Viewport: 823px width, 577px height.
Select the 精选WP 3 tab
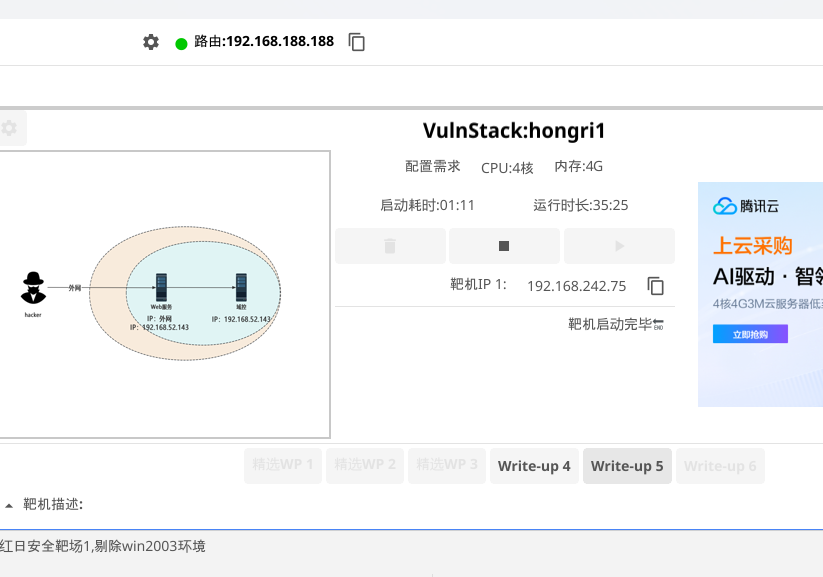click(x=447, y=466)
